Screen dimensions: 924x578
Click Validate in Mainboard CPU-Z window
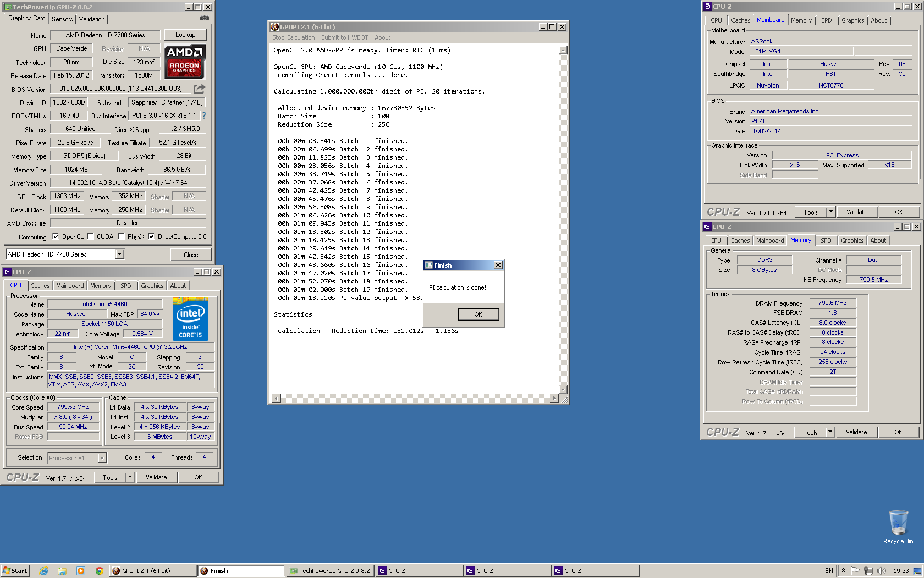click(x=856, y=212)
